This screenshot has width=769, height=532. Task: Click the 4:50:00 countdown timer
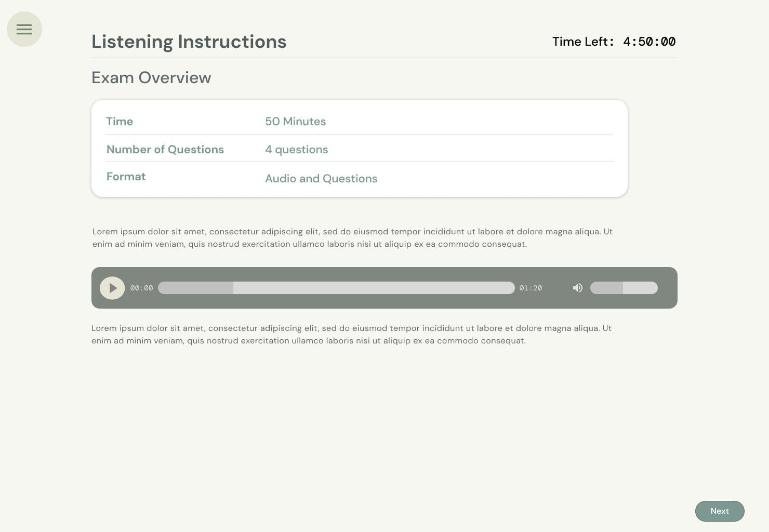pyautogui.click(x=649, y=42)
